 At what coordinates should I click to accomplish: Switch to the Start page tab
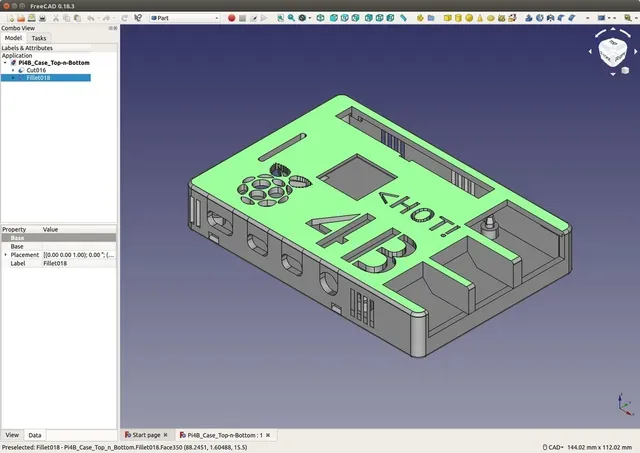[x=146, y=435]
